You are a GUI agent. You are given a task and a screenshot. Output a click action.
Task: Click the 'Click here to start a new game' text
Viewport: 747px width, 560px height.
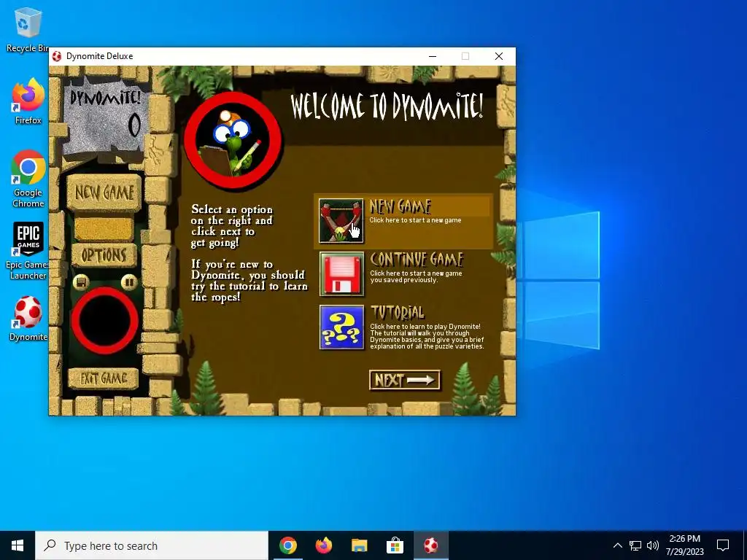(x=415, y=220)
